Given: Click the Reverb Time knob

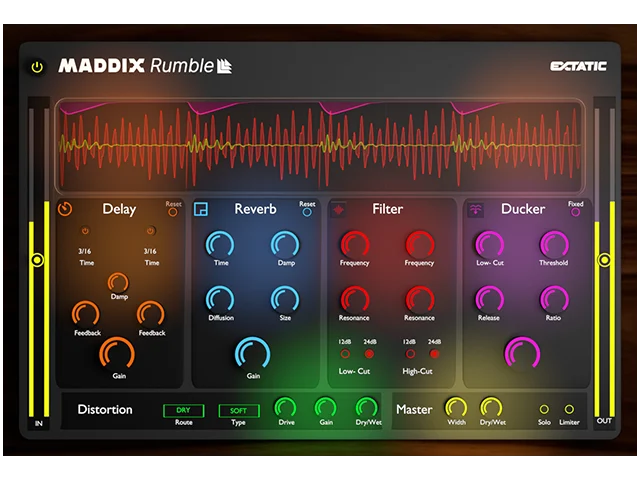Looking at the screenshot, I should pyautogui.click(x=220, y=245).
